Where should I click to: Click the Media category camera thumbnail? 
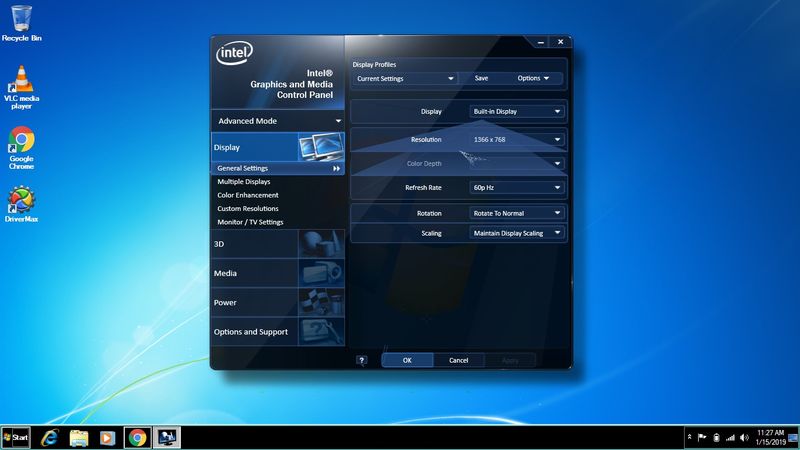coord(321,273)
